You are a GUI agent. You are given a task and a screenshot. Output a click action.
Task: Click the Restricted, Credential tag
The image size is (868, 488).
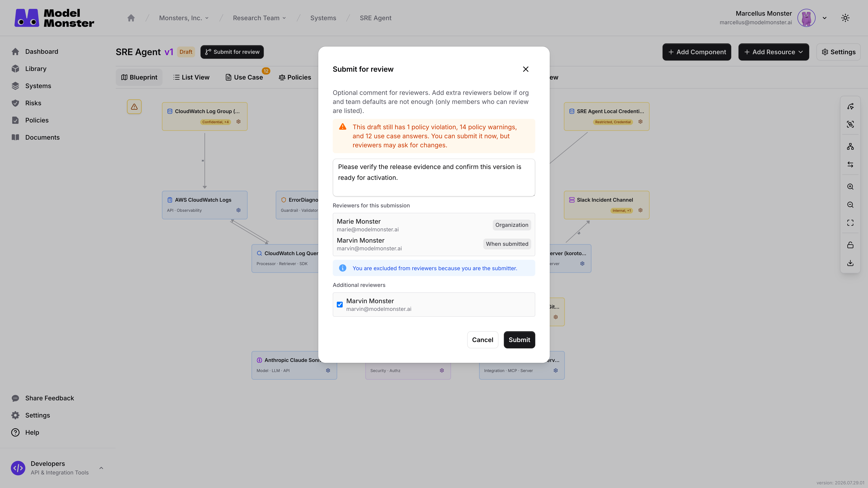(613, 122)
